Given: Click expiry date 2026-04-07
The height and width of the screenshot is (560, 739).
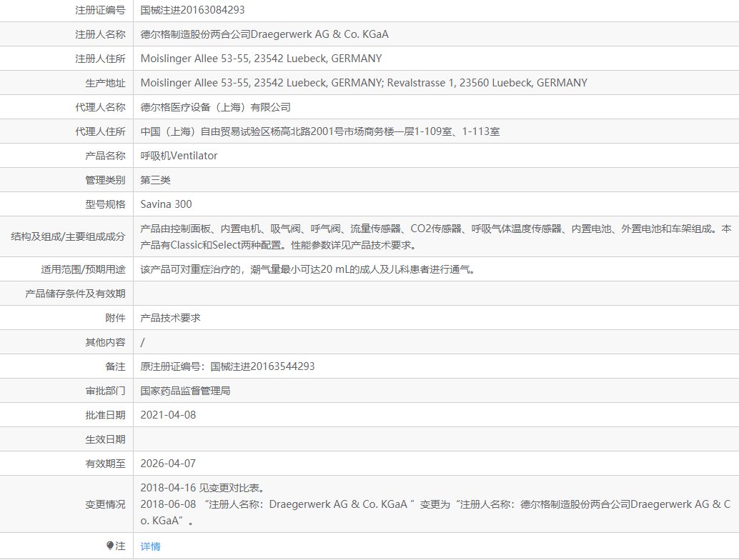Looking at the screenshot, I should (168, 464).
